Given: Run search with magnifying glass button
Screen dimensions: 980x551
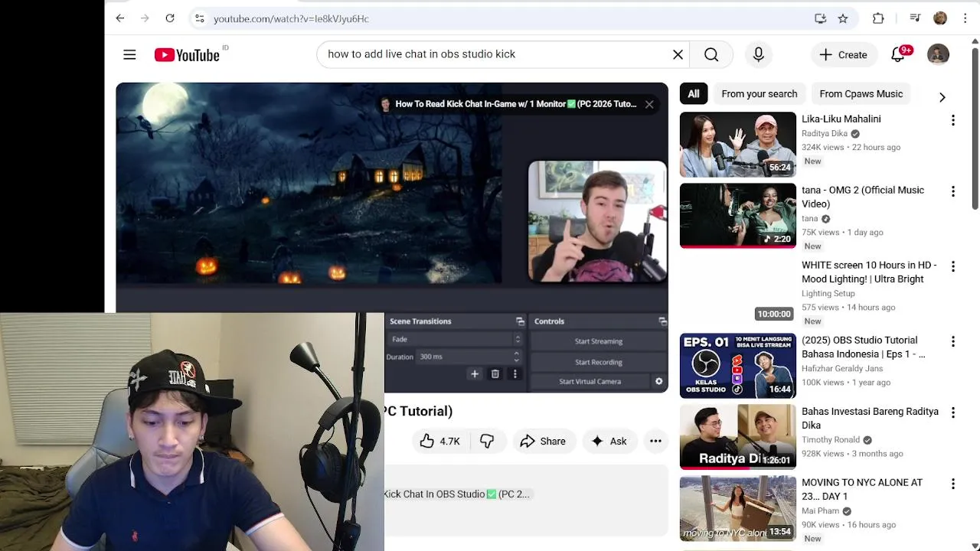Looking at the screenshot, I should pyautogui.click(x=711, y=54).
